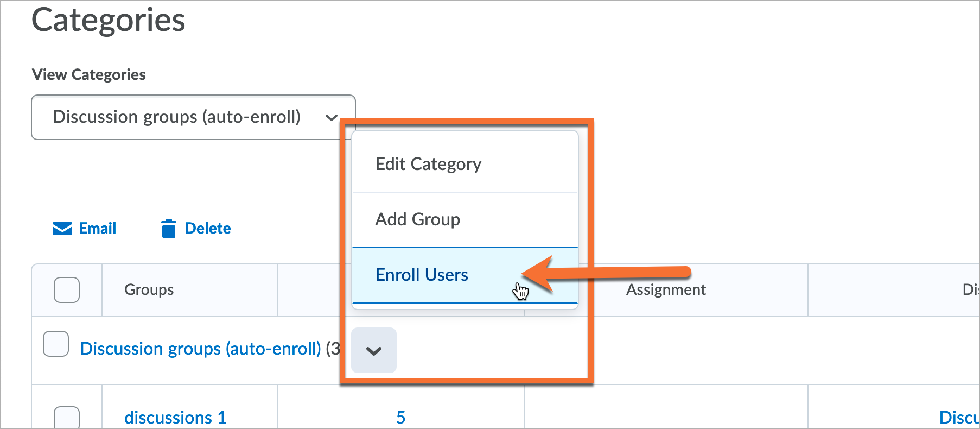
Task: Click the member count 5 link
Action: point(400,417)
